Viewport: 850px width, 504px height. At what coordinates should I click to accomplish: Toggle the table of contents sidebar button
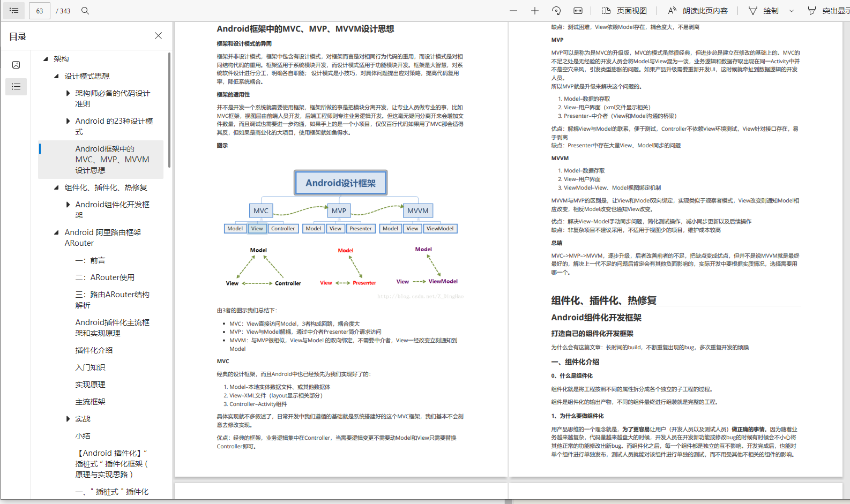click(x=14, y=10)
